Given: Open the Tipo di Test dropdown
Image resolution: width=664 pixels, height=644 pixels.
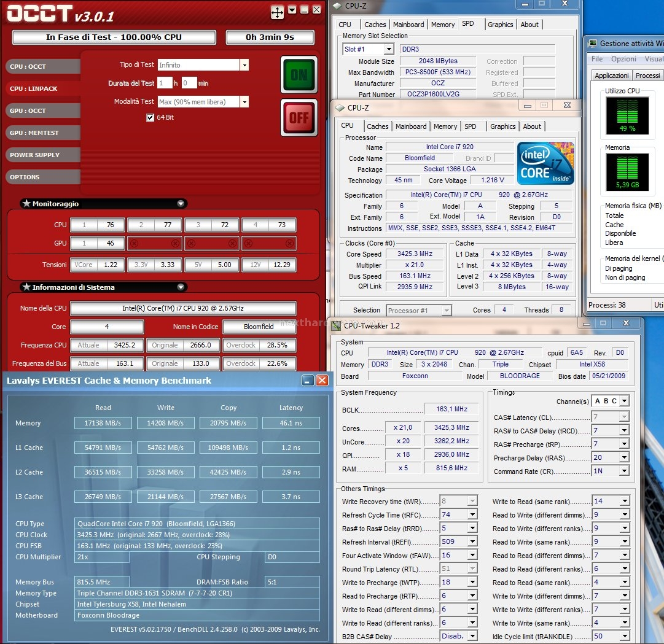Looking at the screenshot, I should pos(244,64).
